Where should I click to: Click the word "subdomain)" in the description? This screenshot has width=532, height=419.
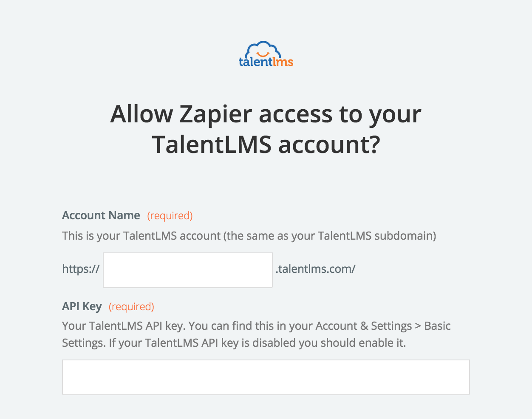405,236
